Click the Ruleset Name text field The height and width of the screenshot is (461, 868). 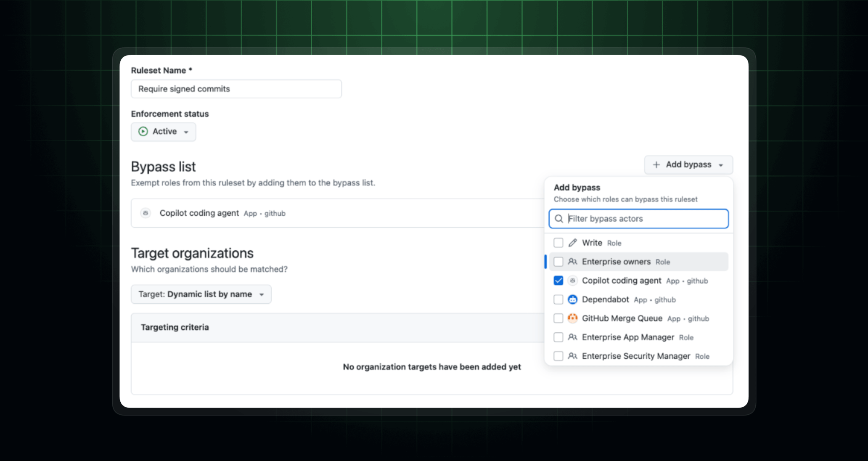point(236,89)
